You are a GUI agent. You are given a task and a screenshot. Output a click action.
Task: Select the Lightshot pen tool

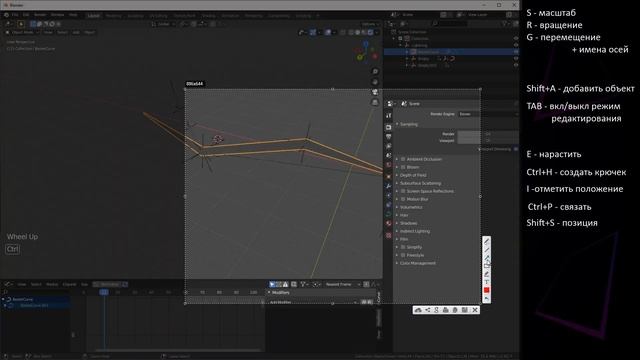[x=487, y=241]
